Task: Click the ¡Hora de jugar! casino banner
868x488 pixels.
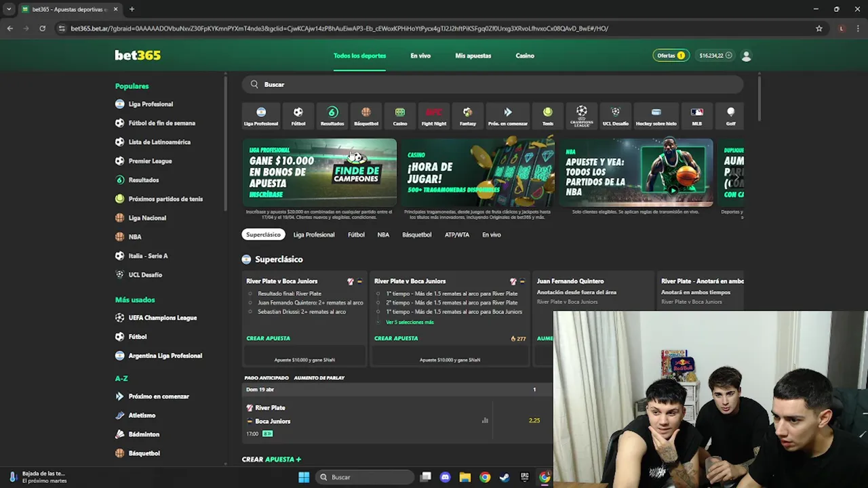Action: [477, 172]
